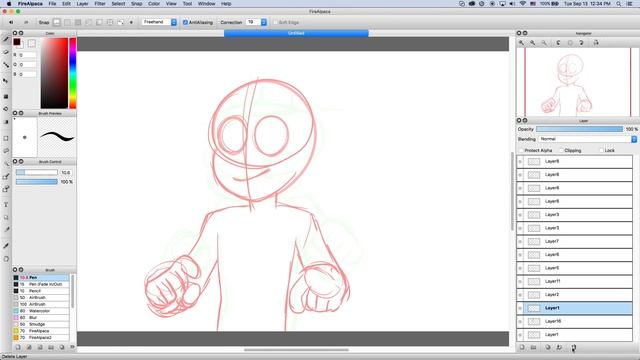Screen dimensions: 640x360
Task: Select the rectangular Select tool
Action: click(x=6, y=138)
